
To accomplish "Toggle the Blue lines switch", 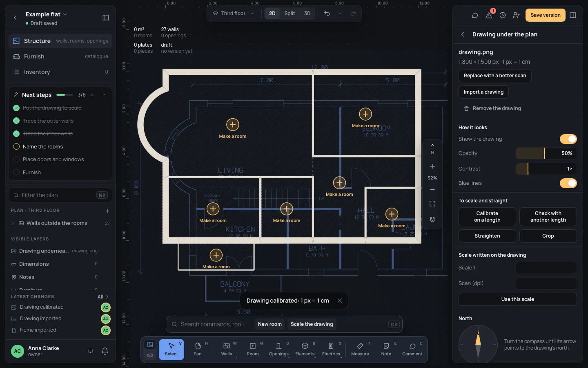I will [568, 183].
